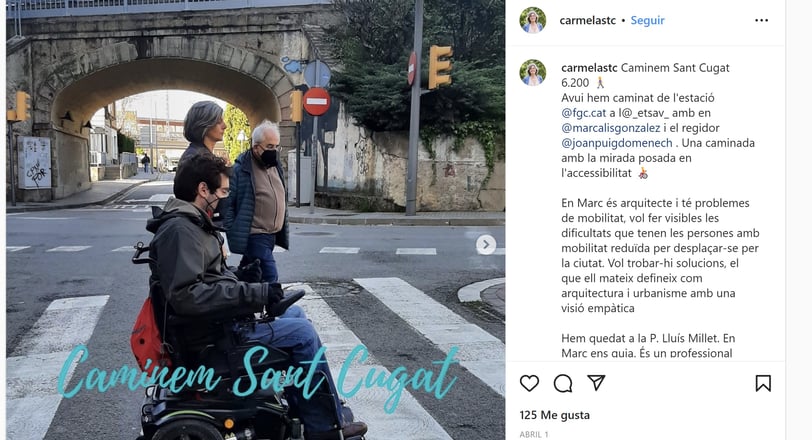Save post with bookmark icon
This screenshot has width=812, height=440.
[763, 384]
